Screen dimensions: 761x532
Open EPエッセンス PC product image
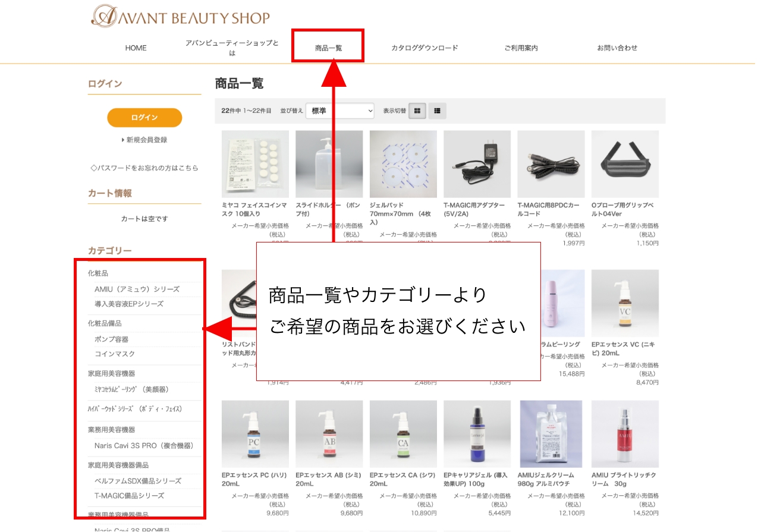pyautogui.click(x=255, y=434)
